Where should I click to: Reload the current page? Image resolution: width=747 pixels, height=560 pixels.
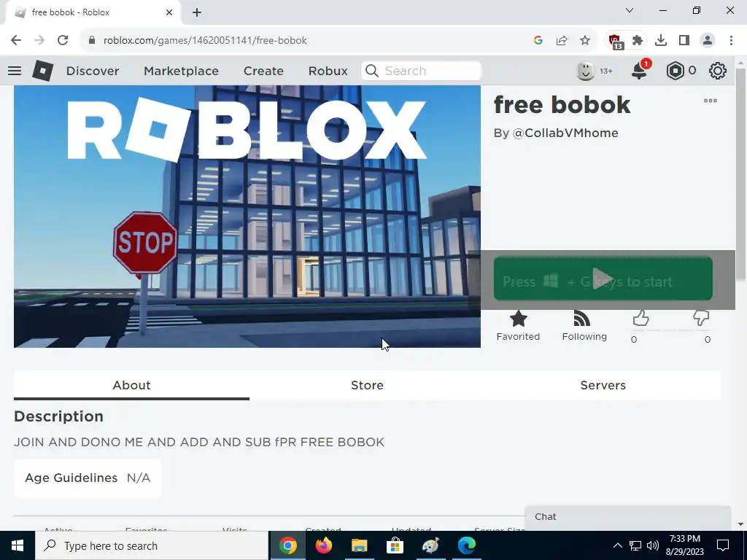(63, 41)
